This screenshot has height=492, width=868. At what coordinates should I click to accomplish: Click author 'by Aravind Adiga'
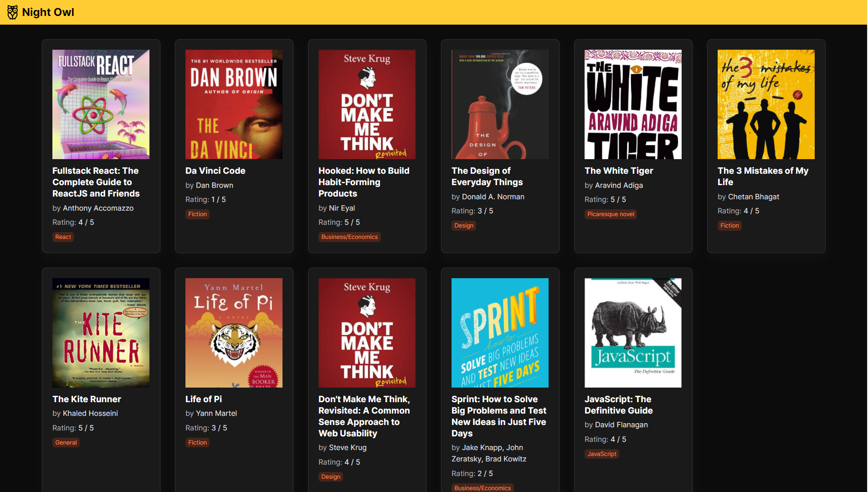coord(614,186)
